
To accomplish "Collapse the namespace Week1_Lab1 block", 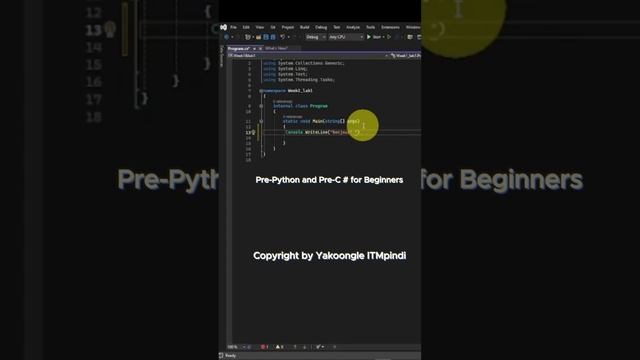I will tap(261, 91).
